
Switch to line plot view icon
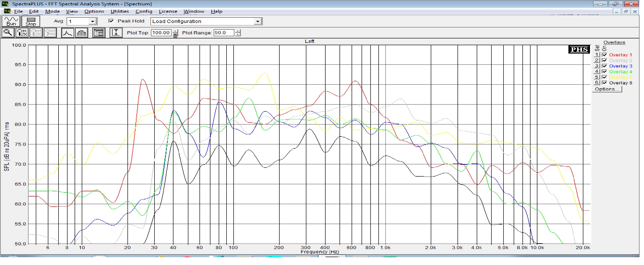(x=68, y=33)
